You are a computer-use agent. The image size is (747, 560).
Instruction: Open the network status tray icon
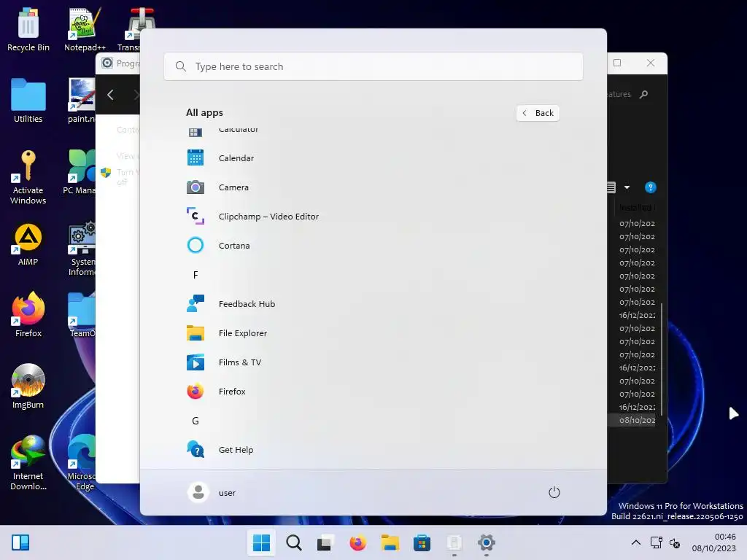(x=656, y=542)
